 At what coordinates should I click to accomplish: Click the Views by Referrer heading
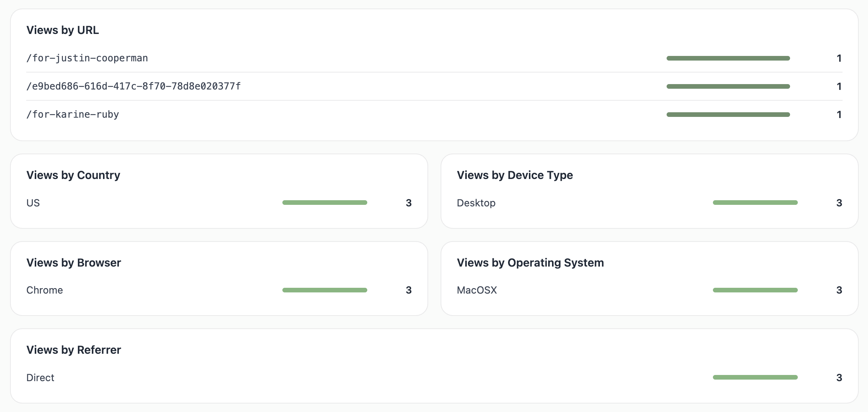74,350
